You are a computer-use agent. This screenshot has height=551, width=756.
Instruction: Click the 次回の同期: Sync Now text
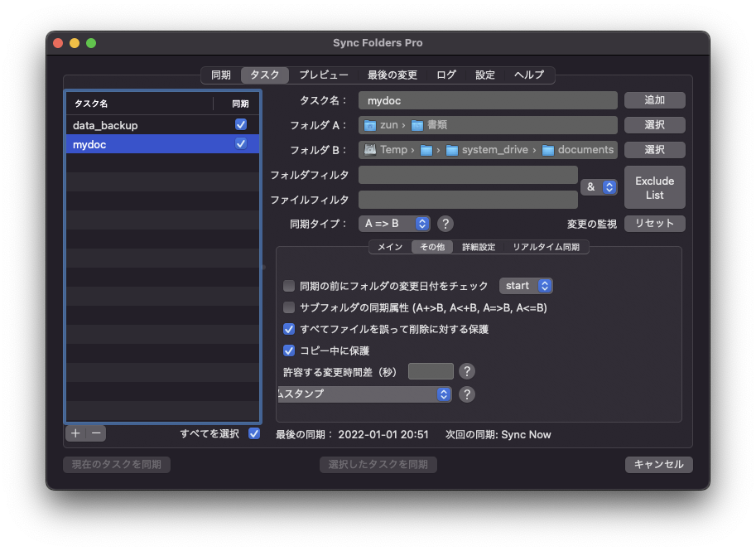pyautogui.click(x=498, y=435)
